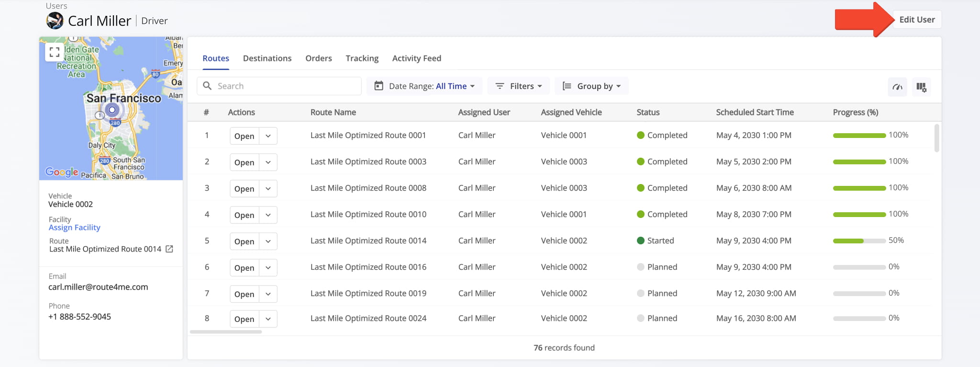The image size is (980, 367).
Task: Open the column settings icon
Action: point(921,87)
